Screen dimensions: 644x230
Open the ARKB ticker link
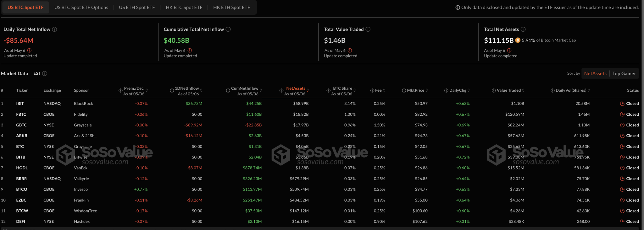(22, 136)
